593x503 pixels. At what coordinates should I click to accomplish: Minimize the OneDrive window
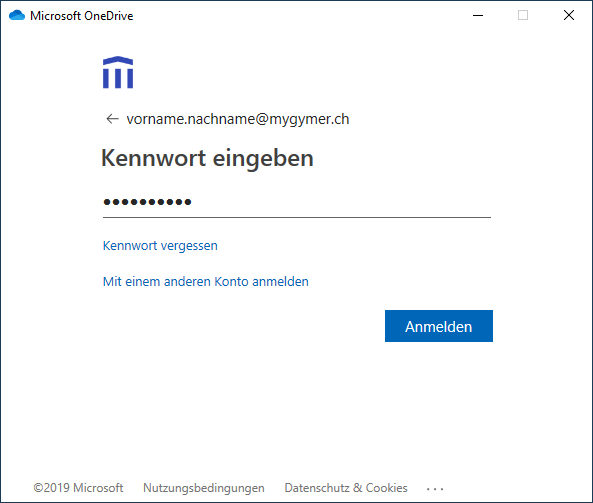(478, 16)
